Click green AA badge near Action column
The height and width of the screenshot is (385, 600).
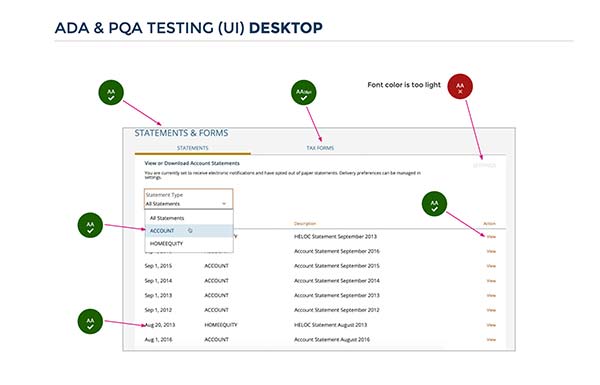coord(434,204)
